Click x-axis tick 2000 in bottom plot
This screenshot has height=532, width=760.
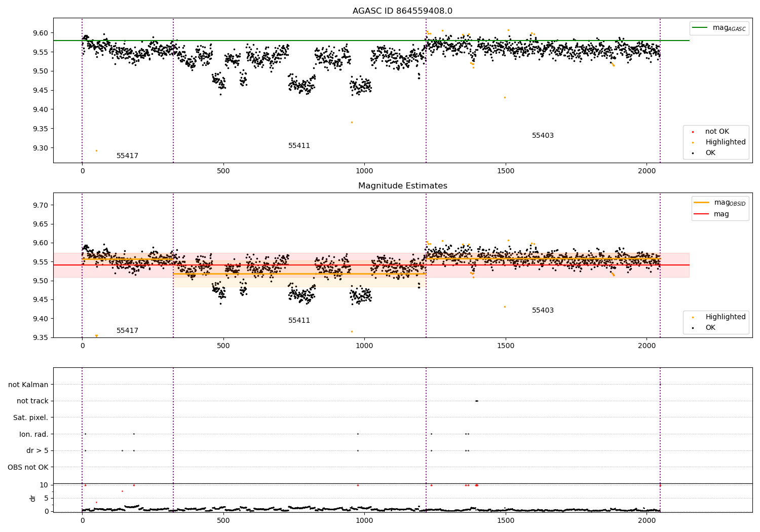tap(647, 520)
